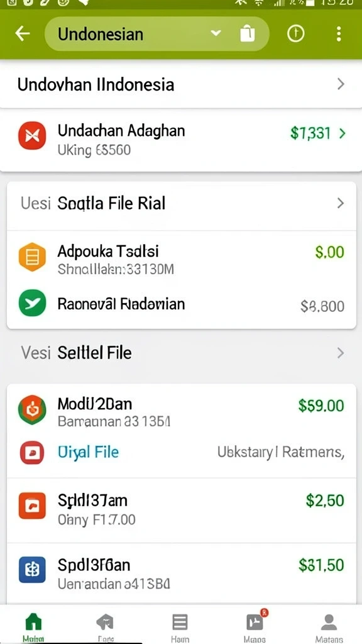Open the circular info icon in header
Screen dimensions: 362x644
pyautogui.click(x=295, y=34)
